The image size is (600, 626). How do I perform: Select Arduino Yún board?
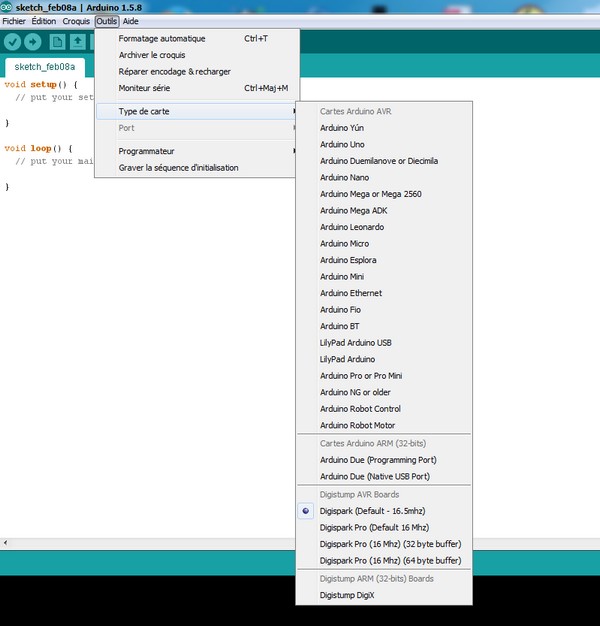(x=384, y=128)
